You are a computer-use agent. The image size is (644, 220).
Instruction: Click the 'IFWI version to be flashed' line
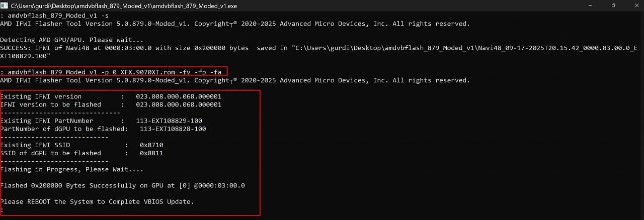[111, 104]
